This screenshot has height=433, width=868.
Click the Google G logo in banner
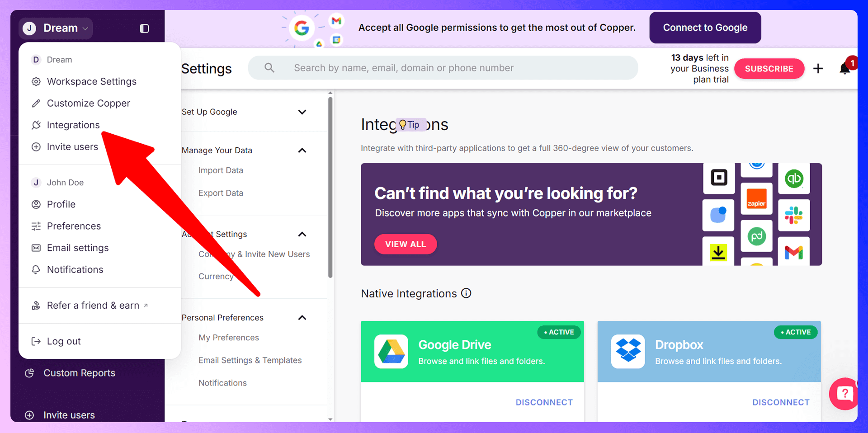(x=302, y=28)
